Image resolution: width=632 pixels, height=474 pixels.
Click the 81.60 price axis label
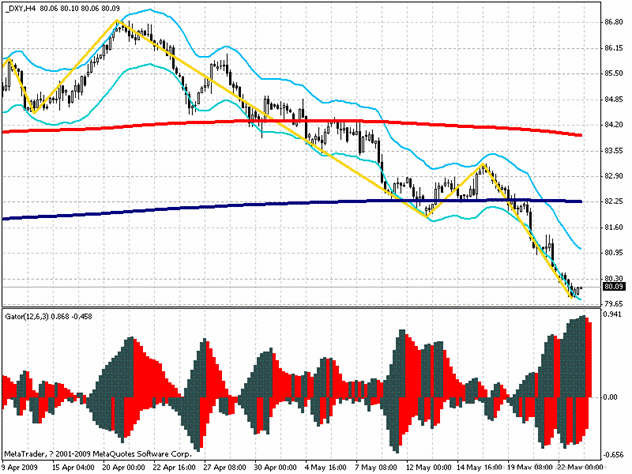[x=614, y=227]
